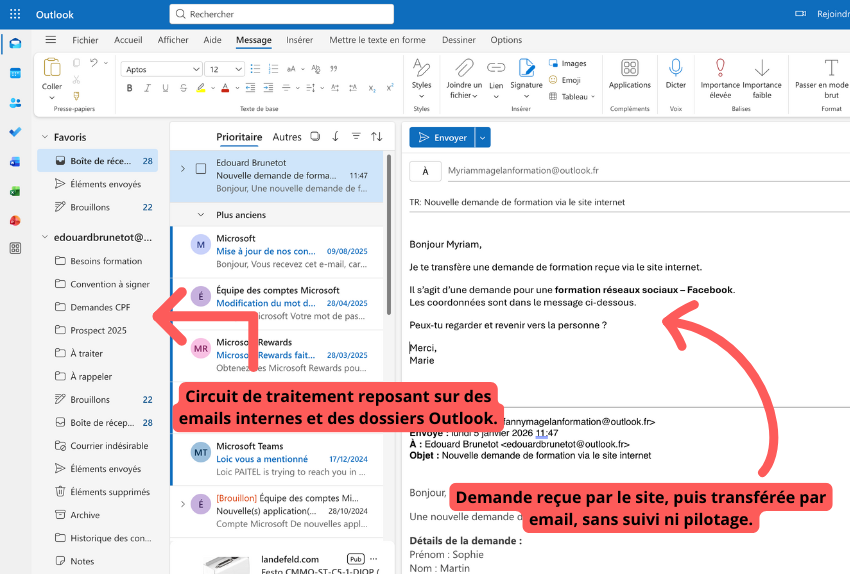The image size is (850, 574).
Task: Open the Mail icon in left rail
Action: [x=15, y=43]
